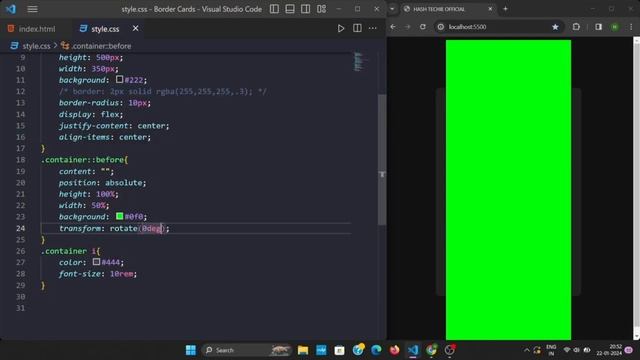Show hidden tray icons chevron
Image resolution: width=640 pixels, height=360 pixels.
point(527,350)
